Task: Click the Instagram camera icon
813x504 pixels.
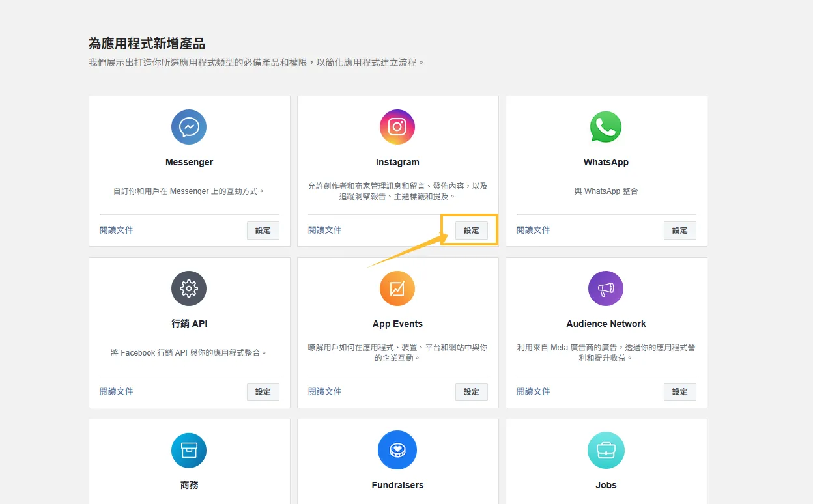Action: click(x=397, y=127)
